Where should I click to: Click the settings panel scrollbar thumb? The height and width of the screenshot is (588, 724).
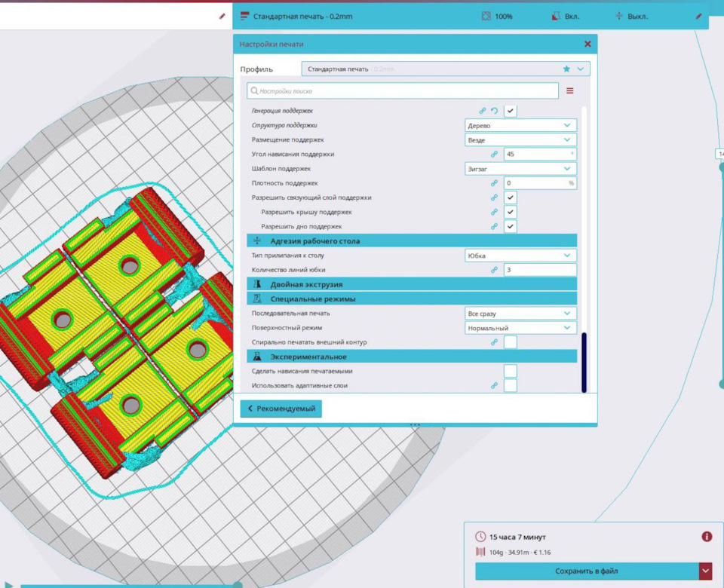pyautogui.click(x=584, y=363)
